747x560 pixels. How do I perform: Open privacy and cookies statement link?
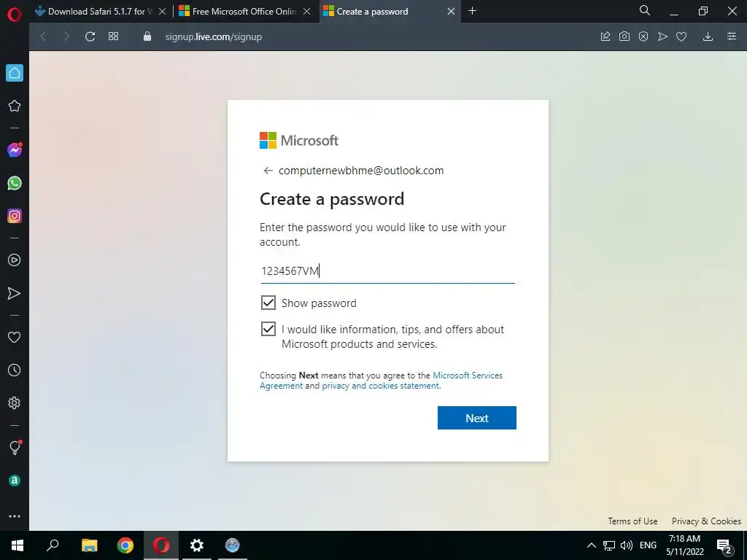pyautogui.click(x=381, y=386)
